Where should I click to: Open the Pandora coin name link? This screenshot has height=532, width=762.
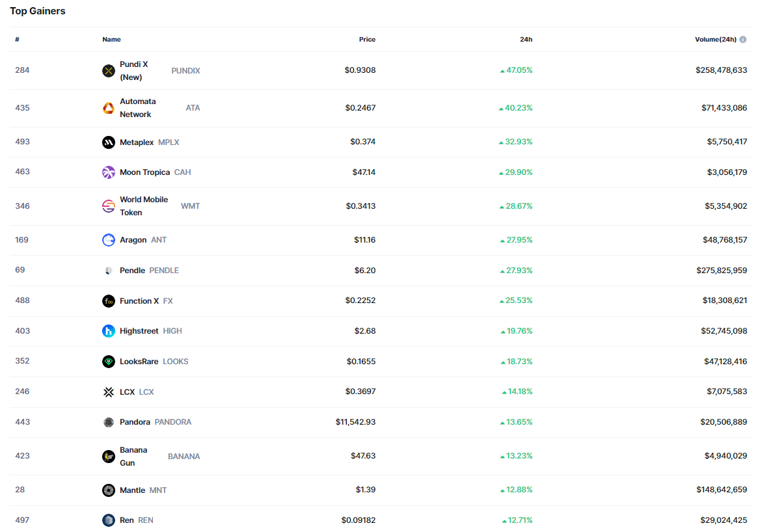135,422
